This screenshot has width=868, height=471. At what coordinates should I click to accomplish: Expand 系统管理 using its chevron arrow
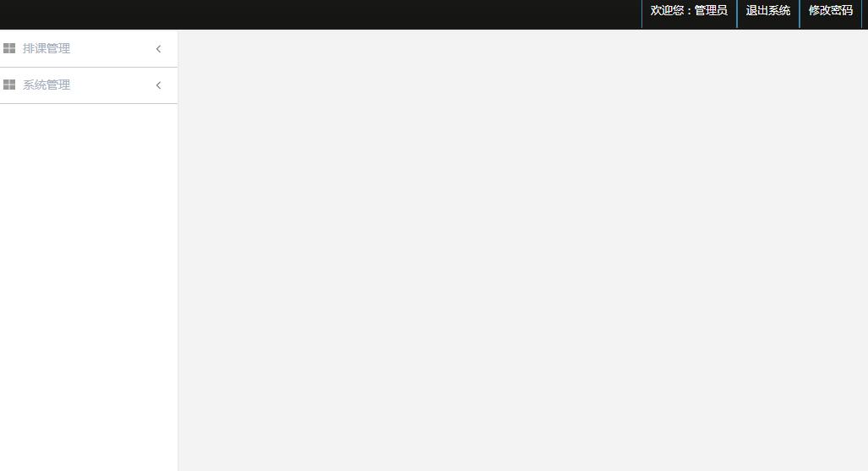click(x=158, y=85)
